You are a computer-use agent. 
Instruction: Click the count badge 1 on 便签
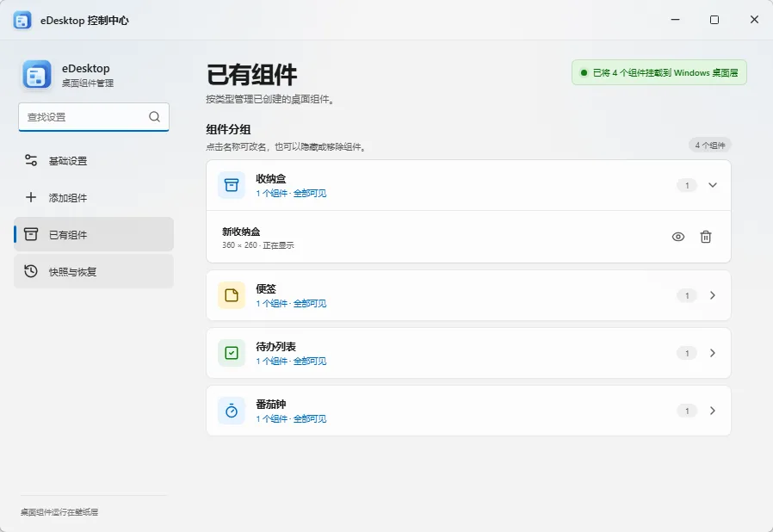687,295
